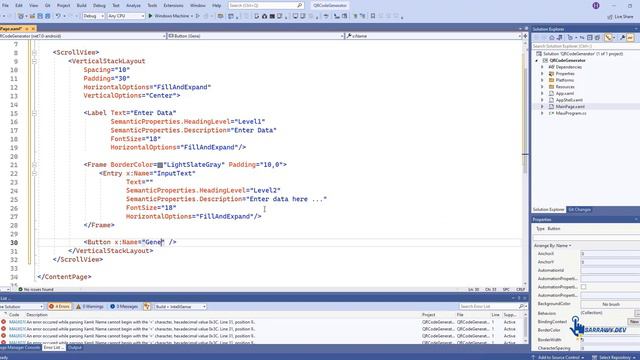Click the Live Share button
The height and width of the screenshot is (360, 640).
[620, 17]
